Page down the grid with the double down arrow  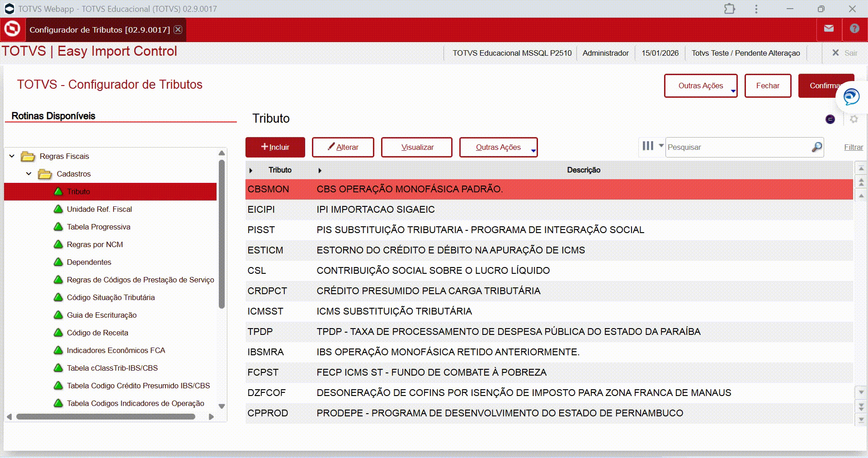pyautogui.click(x=861, y=406)
